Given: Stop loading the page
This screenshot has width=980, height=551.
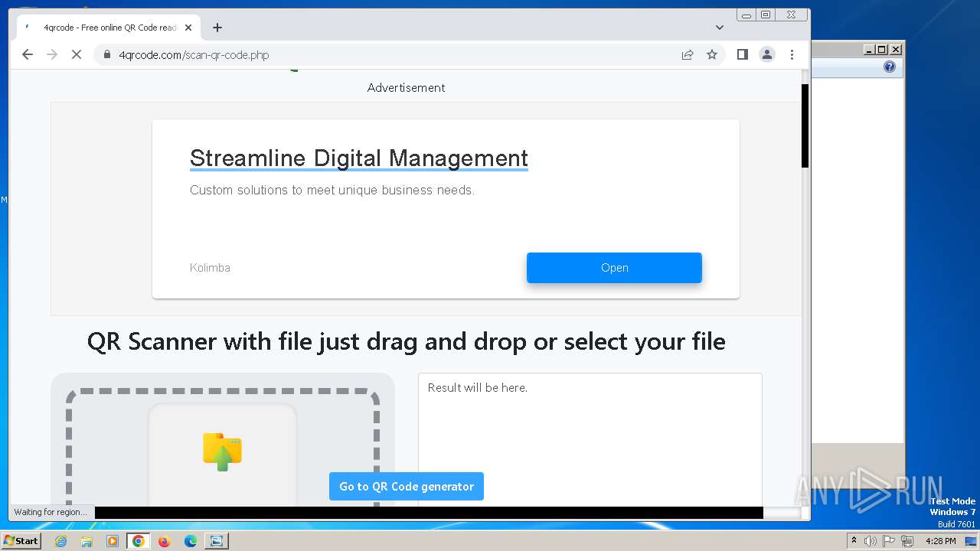Looking at the screenshot, I should (77, 54).
